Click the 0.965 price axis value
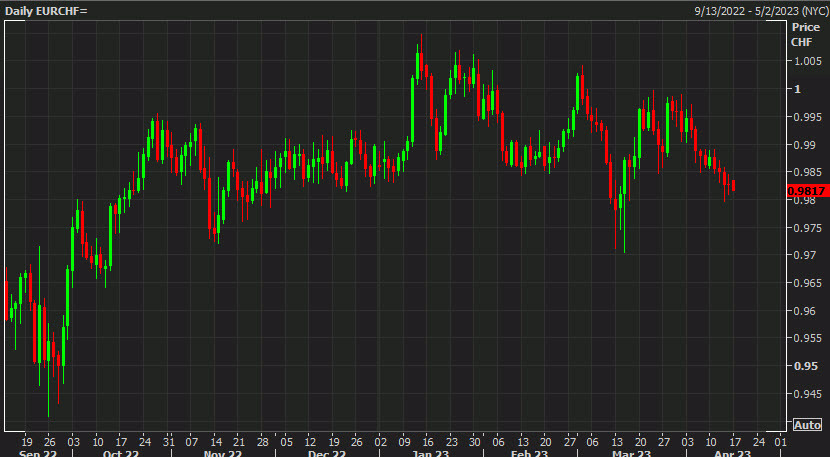830x457 pixels. (x=808, y=283)
